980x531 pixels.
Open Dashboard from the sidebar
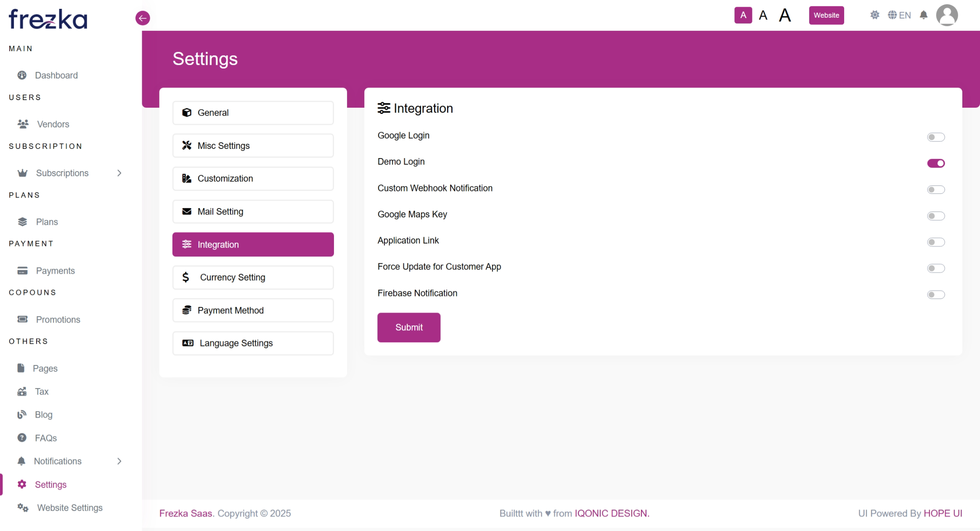pos(56,75)
